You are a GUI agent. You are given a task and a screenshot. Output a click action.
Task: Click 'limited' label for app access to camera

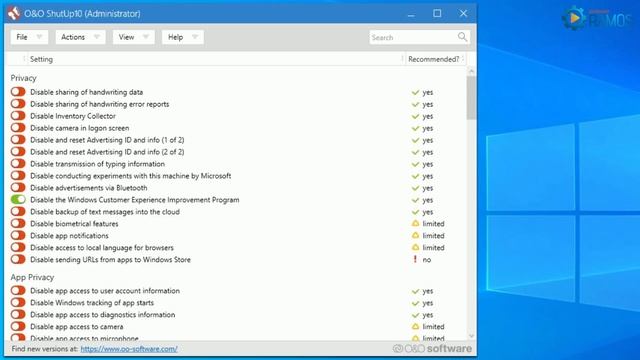(x=433, y=327)
